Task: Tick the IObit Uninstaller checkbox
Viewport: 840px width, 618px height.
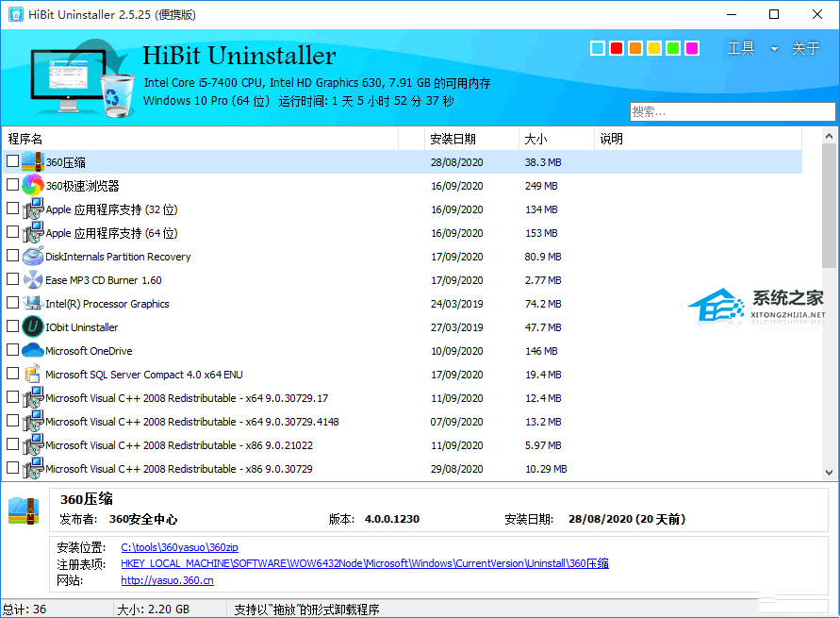Action: coord(12,326)
